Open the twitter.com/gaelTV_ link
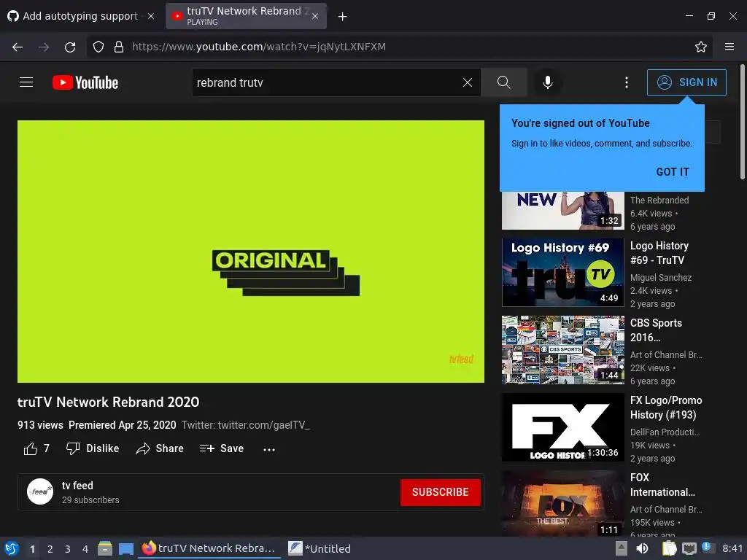The width and height of the screenshot is (747, 560). pyautogui.click(x=263, y=425)
